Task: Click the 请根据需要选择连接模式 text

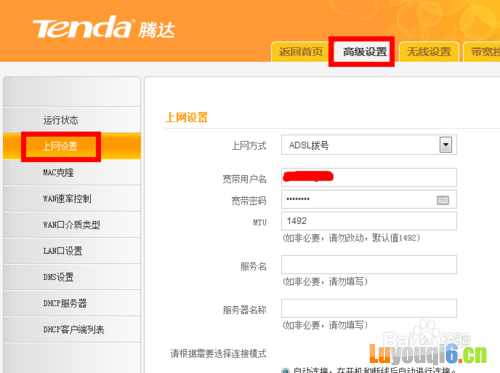Action: 218,353
